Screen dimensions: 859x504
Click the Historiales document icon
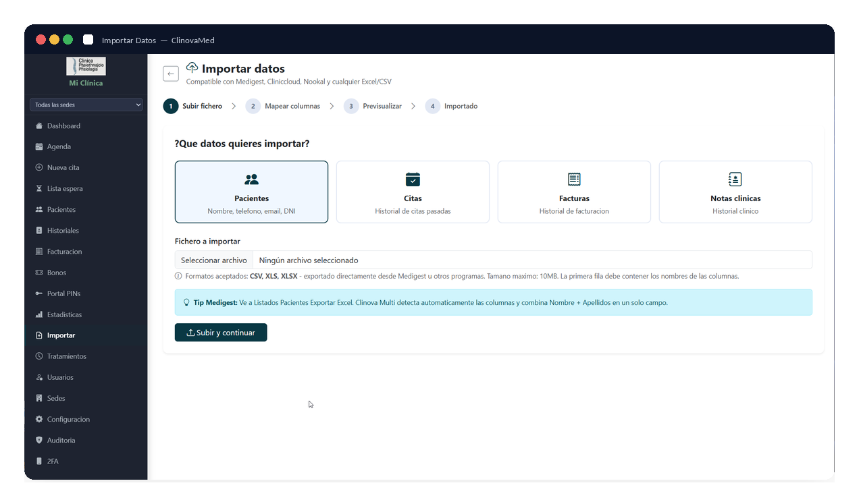[x=39, y=231]
